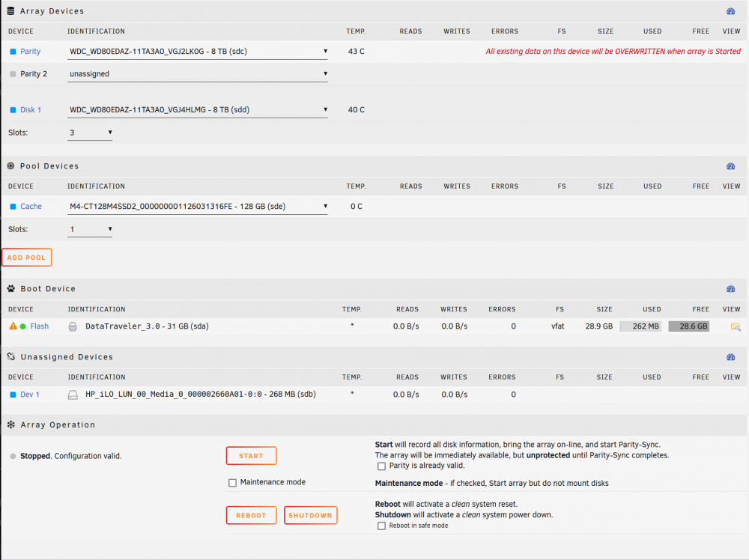This screenshot has width=749, height=560.
Task: Tick 'Reboot in safe mode' checkbox
Action: click(x=381, y=526)
